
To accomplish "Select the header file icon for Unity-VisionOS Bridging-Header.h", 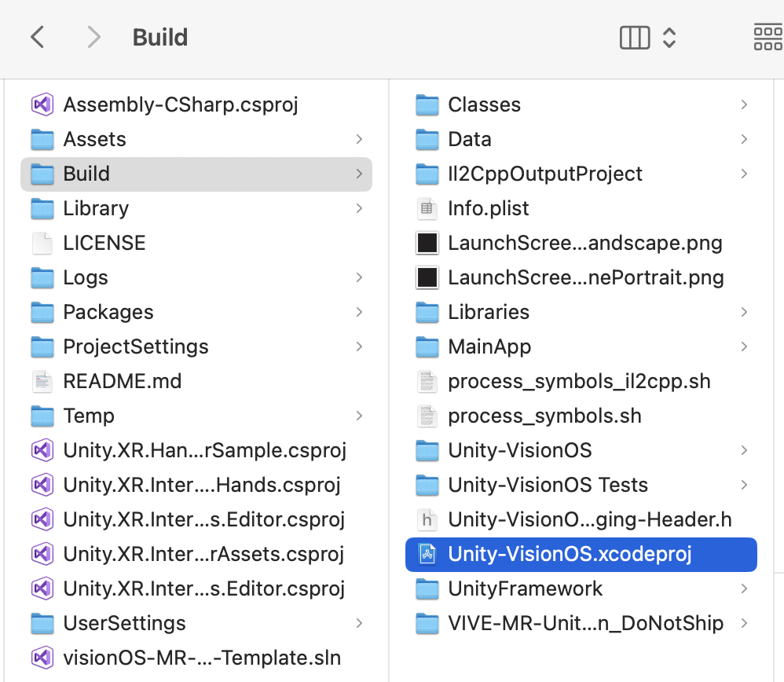I will pos(427,519).
